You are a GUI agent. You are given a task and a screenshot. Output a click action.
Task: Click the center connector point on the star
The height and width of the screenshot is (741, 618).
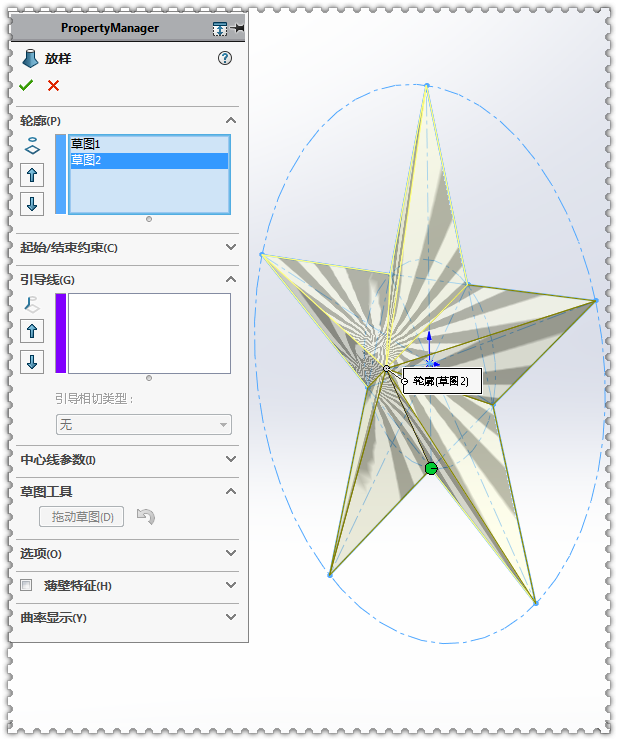click(x=386, y=368)
